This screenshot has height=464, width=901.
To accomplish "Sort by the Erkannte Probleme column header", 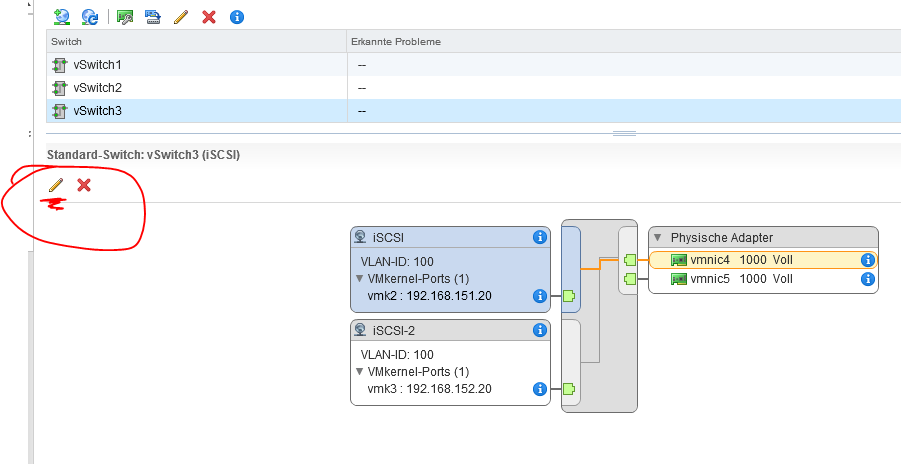I will click(x=395, y=42).
